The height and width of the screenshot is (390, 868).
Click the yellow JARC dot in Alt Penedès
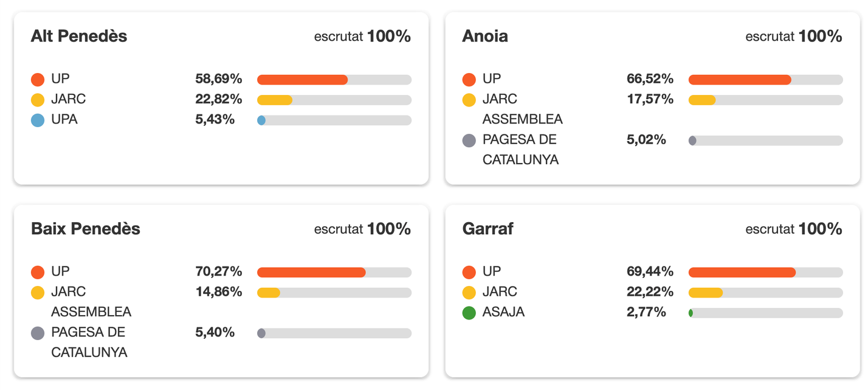38,100
